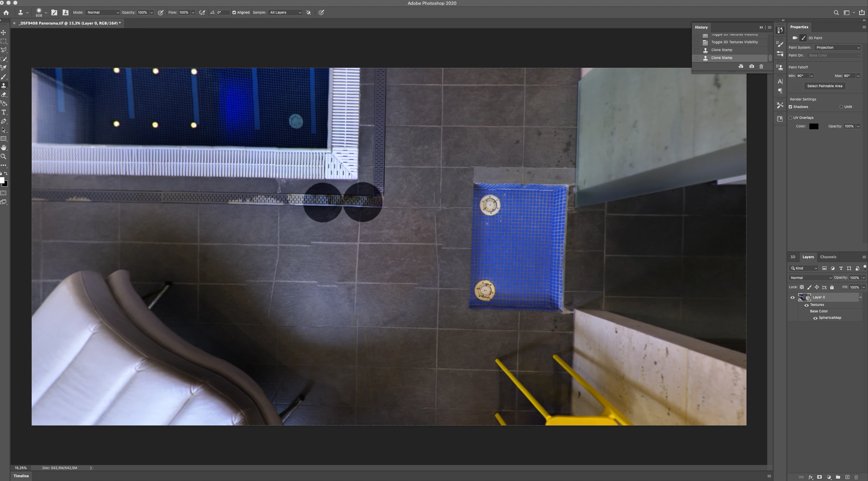Create new snapshot in History panel

tap(751, 66)
